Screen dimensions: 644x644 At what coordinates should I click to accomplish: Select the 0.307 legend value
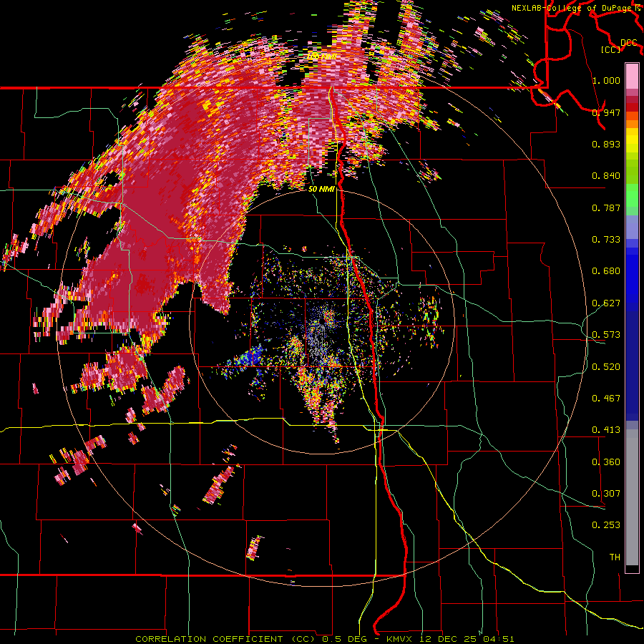coord(606,494)
